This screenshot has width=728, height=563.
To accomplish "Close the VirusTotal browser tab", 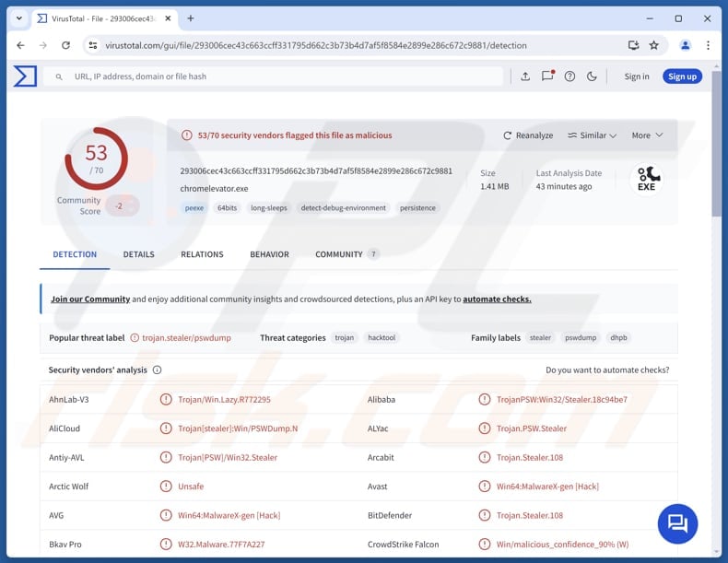I will tap(168, 18).
